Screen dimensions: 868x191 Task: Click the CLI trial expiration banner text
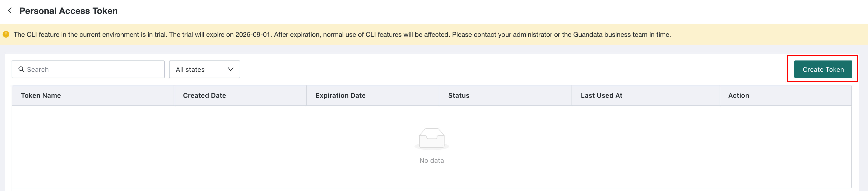point(342,34)
